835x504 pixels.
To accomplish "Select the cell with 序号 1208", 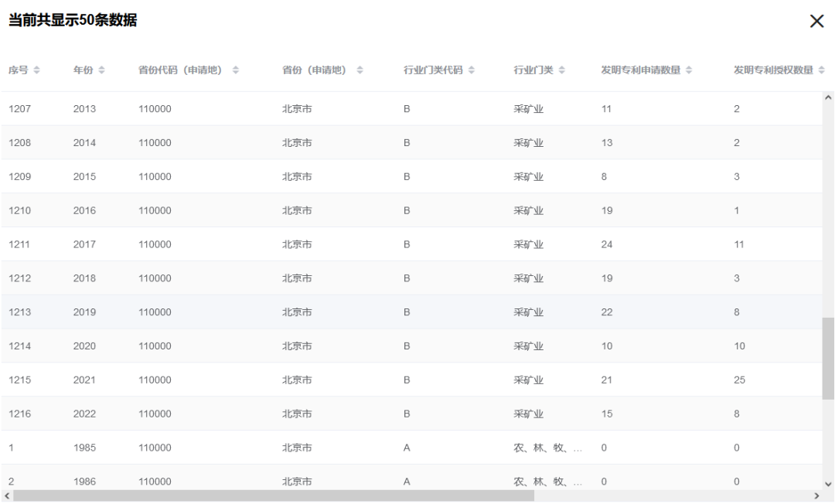I will 19,143.
